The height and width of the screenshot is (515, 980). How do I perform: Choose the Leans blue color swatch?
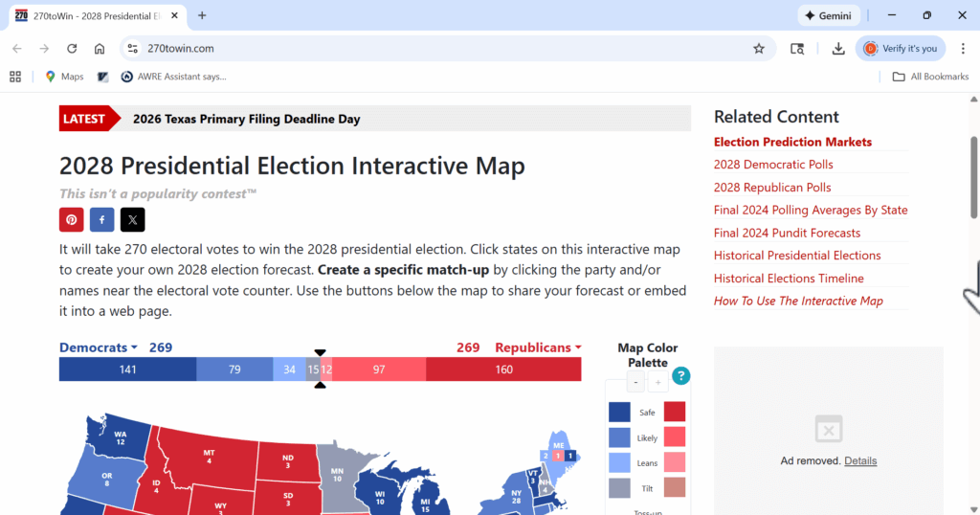[619, 462]
